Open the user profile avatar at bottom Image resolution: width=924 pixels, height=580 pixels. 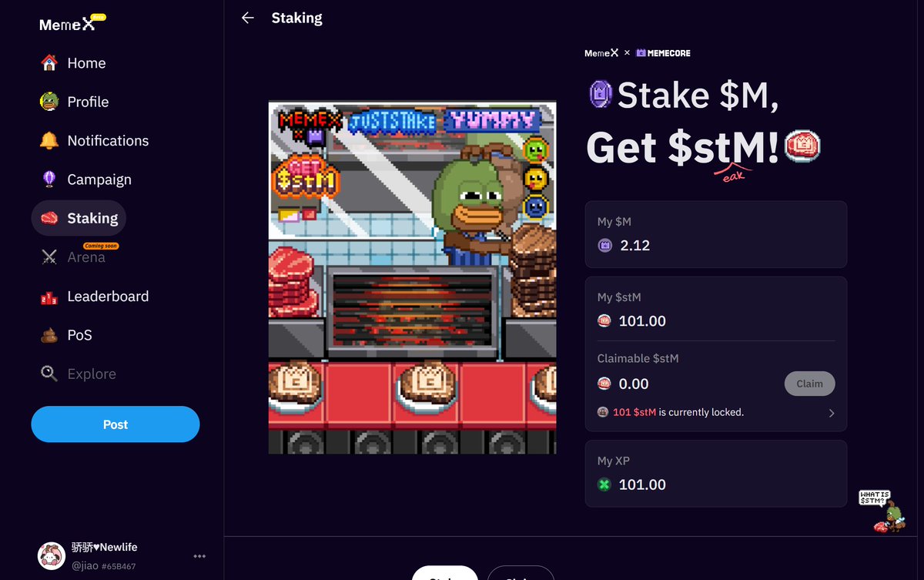(x=52, y=555)
